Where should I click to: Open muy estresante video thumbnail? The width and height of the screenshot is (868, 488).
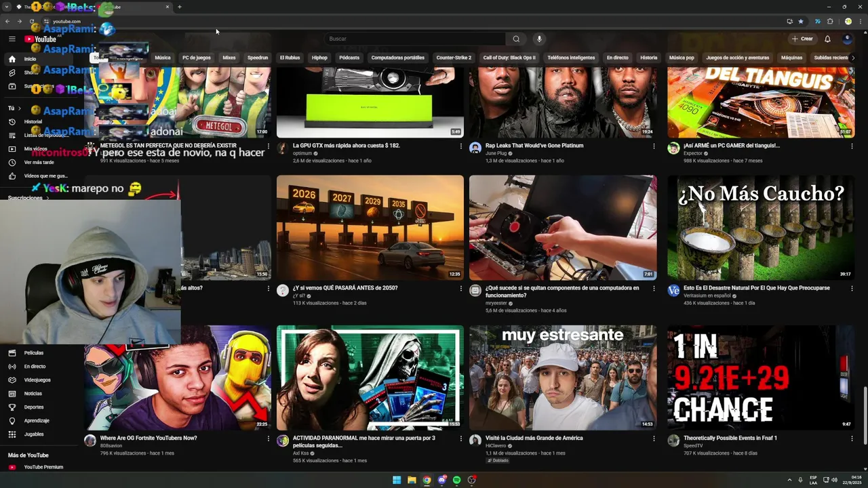(563, 378)
